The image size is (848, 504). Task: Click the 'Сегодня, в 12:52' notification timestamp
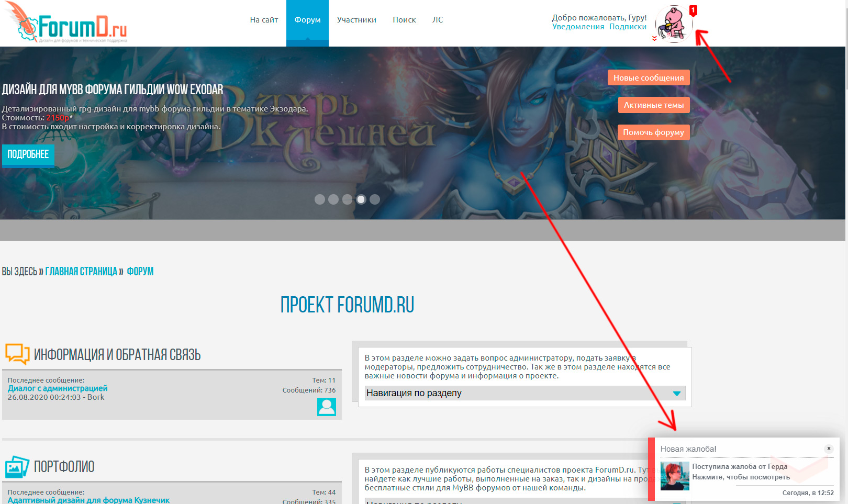808,492
